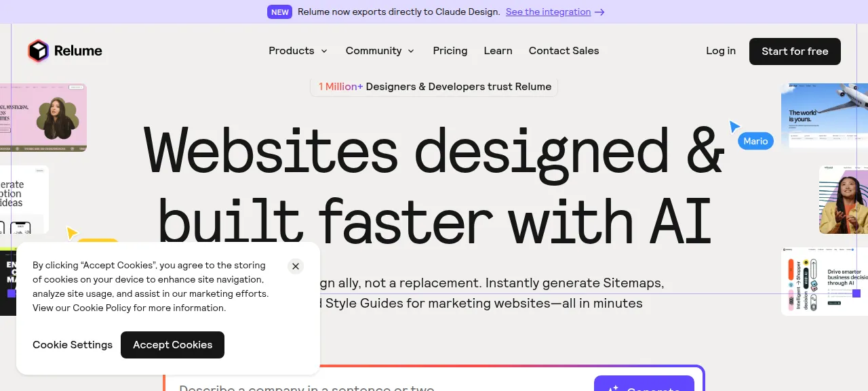
Task: Click the airplane The world is yours thumbnail
Action: (825, 115)
